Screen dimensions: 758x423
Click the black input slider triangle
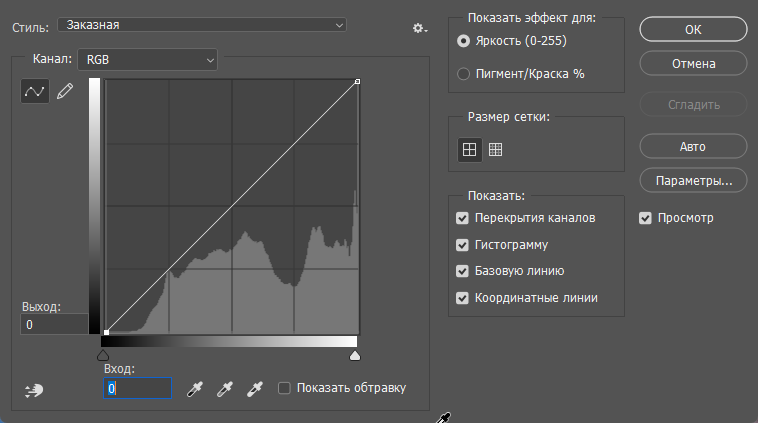(x=103, y=356)
